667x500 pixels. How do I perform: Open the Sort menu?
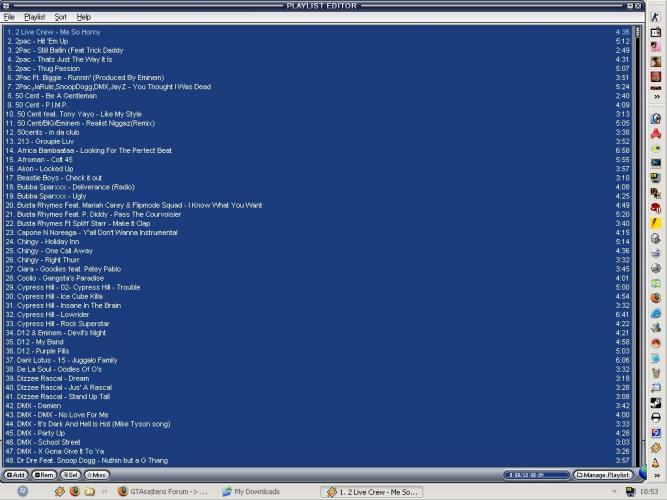[60, 17]
